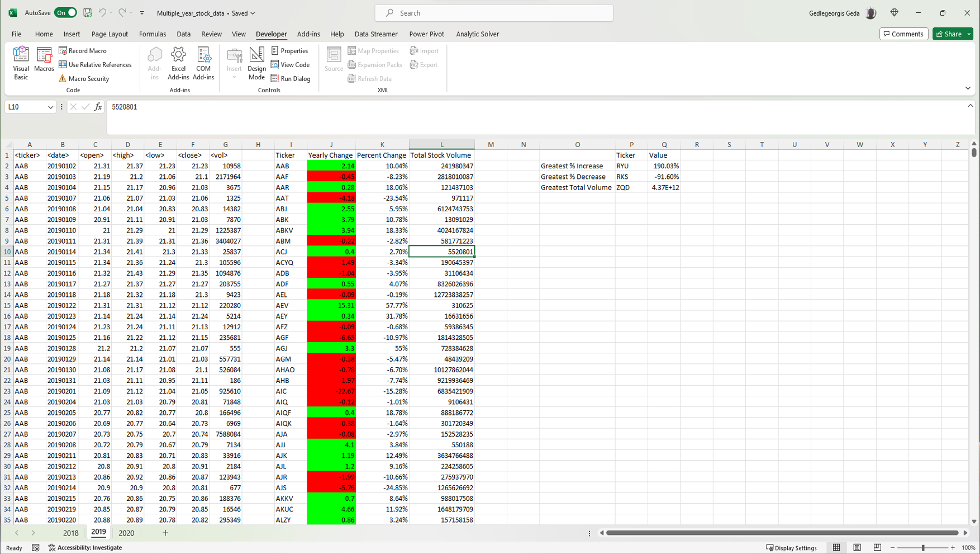
Task: Open Macro Security settings
Action: coord(84,79)
